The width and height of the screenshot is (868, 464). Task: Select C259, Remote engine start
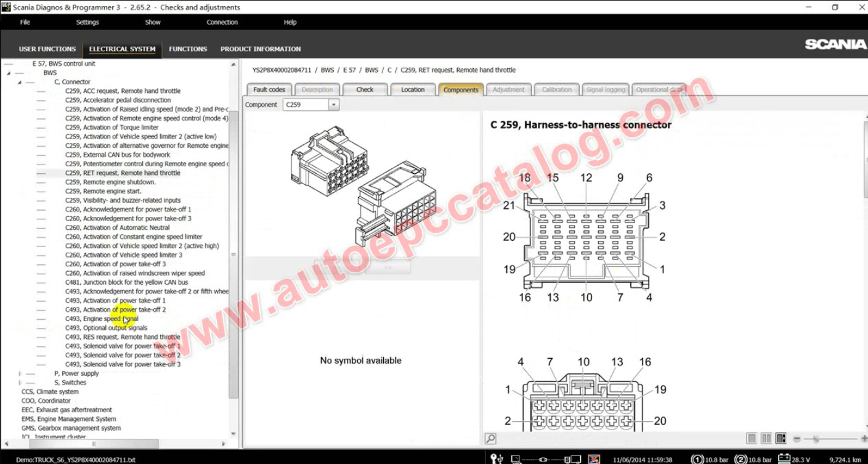pos(103,191)
